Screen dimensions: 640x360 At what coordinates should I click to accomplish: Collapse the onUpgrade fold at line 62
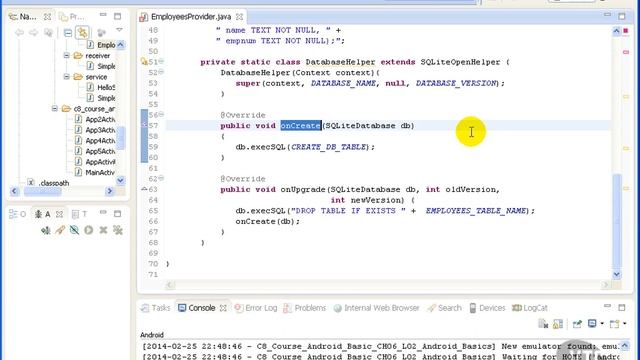(x=161, y=178)
